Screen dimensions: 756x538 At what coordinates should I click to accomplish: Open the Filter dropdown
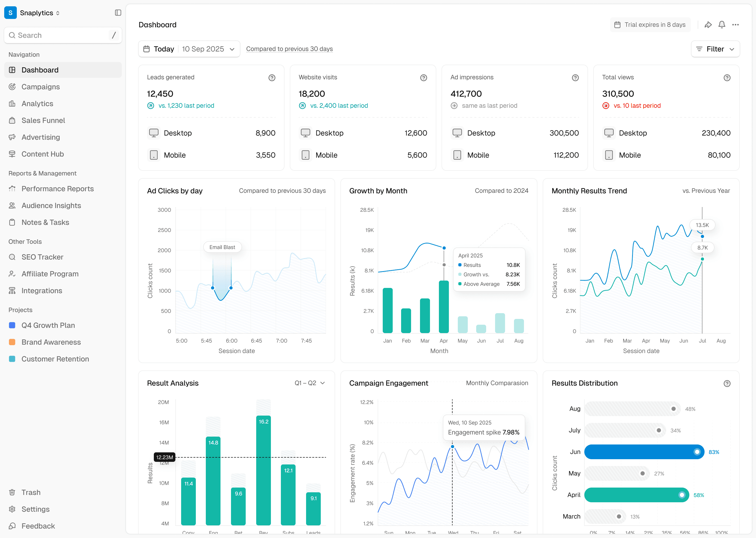[715, 49]
